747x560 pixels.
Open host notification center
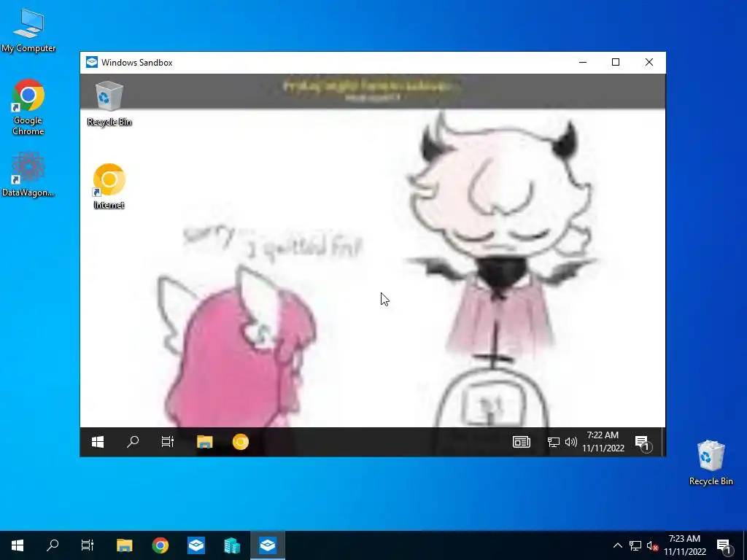coord(725,546)
